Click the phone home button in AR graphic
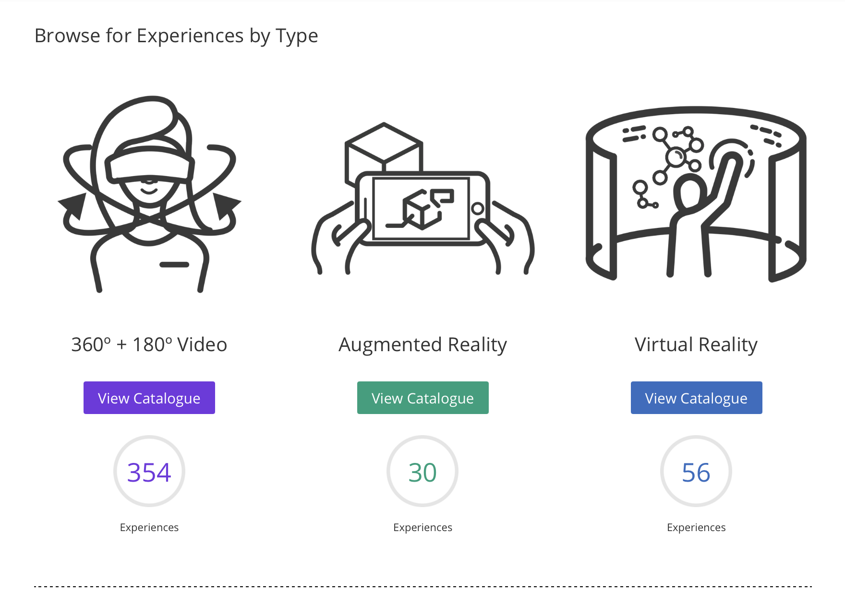Screen dimensions: 845x616 click(478, 209)
